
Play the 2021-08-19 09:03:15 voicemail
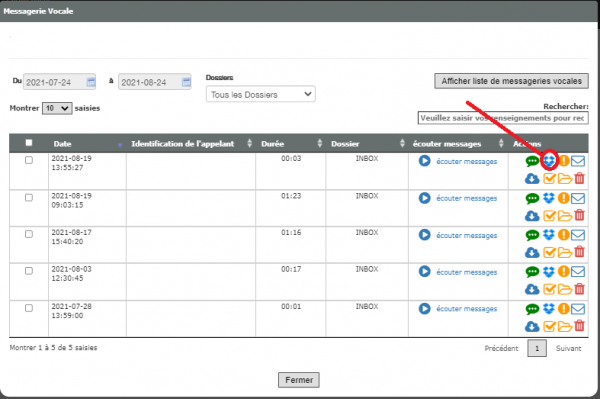pos(424,198)
